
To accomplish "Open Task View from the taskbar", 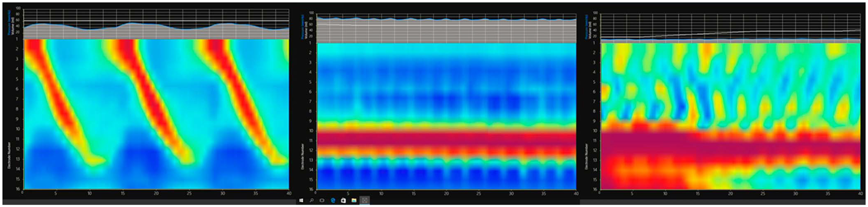I will (322, 200).
